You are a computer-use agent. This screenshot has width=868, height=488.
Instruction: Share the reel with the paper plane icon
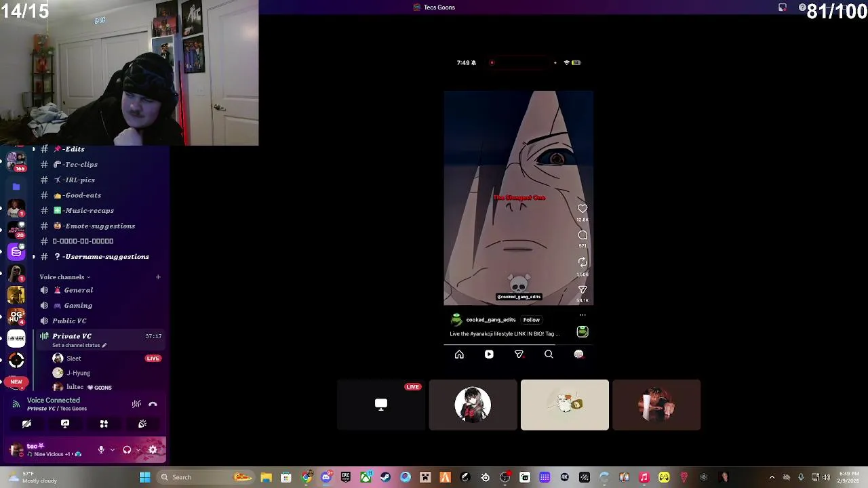pyautogui.click(x=583, y=290)
